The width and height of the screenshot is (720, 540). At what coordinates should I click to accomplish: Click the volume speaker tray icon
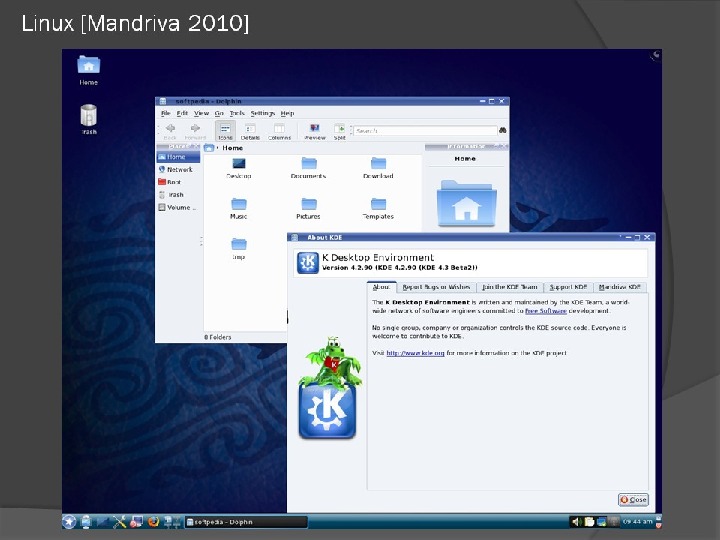(x=576, y=522)
